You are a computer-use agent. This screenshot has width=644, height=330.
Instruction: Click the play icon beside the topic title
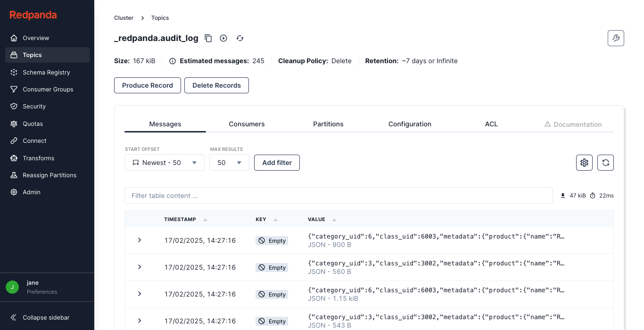223,38
